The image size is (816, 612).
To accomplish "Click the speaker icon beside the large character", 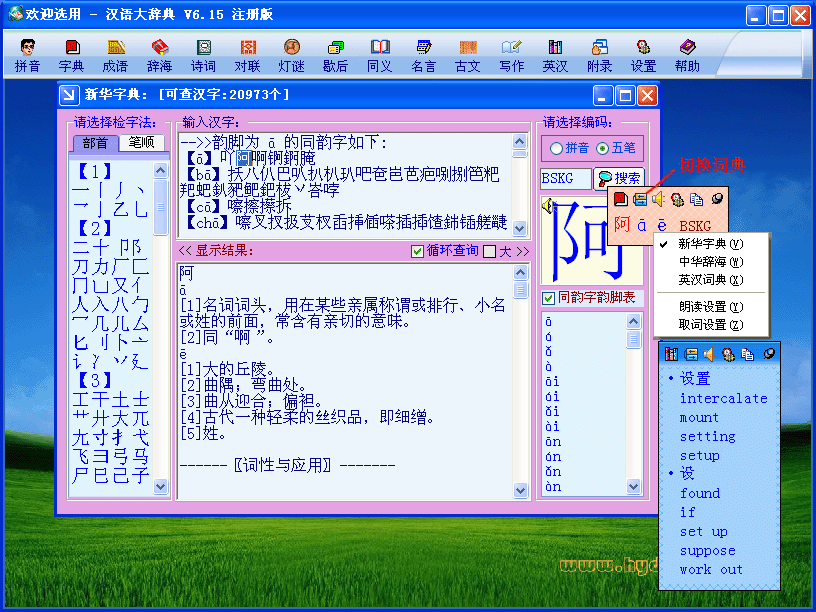I will point(547,205).
